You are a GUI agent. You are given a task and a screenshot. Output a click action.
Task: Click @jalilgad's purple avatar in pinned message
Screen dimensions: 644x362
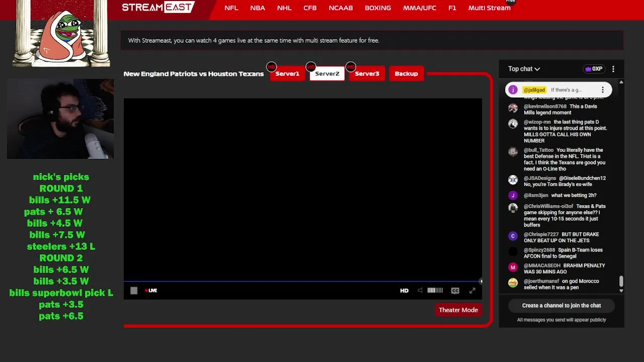click(513, 90)
